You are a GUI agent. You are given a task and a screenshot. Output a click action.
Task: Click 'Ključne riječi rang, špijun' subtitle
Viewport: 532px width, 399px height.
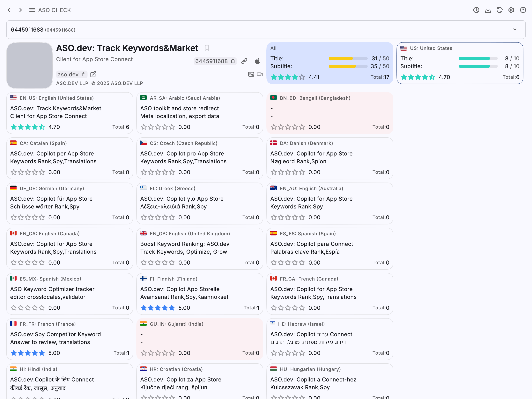tap(174, 387)
